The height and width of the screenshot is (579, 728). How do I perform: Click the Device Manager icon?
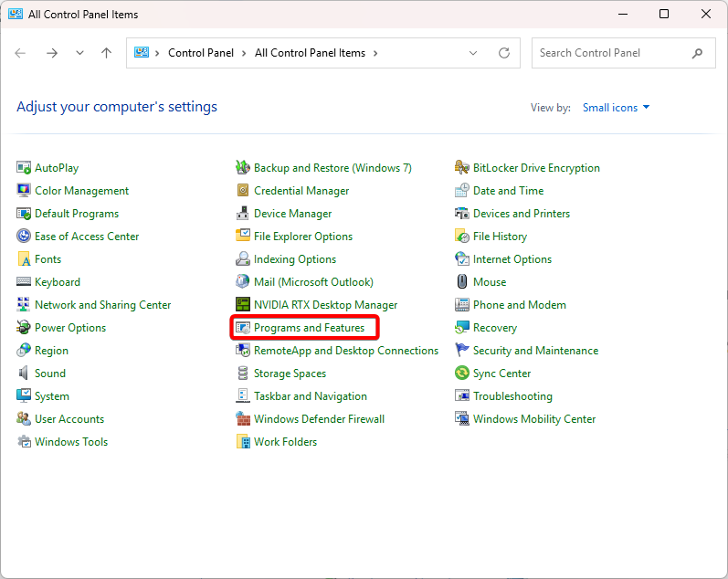tap(243, 213)
